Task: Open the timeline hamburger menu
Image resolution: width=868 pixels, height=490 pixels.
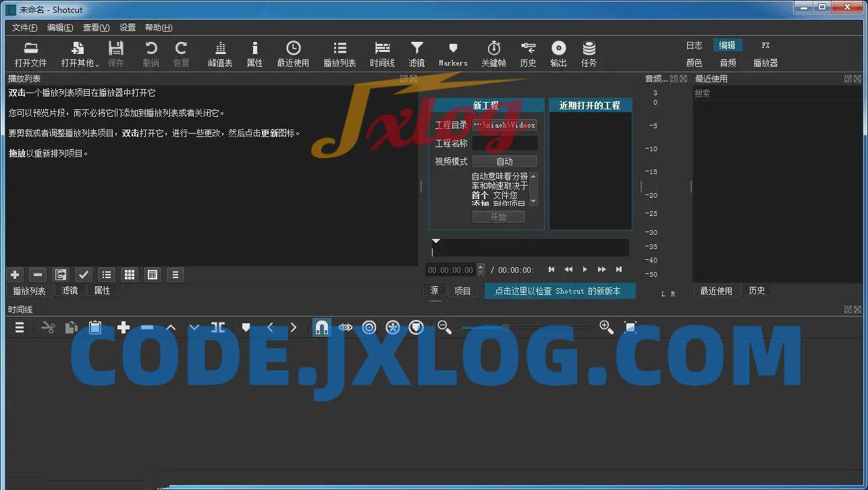Action: tap(20, 327)
